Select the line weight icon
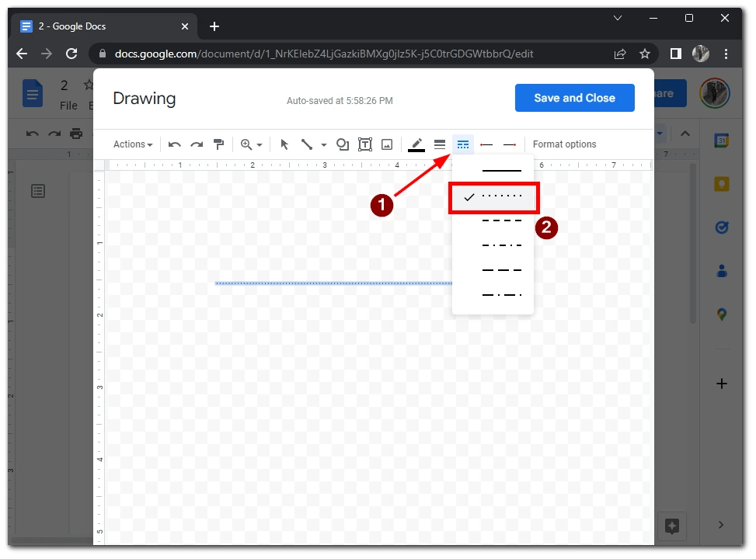The height and width of the screenshot is (559, 756). (x=439, y=144)
